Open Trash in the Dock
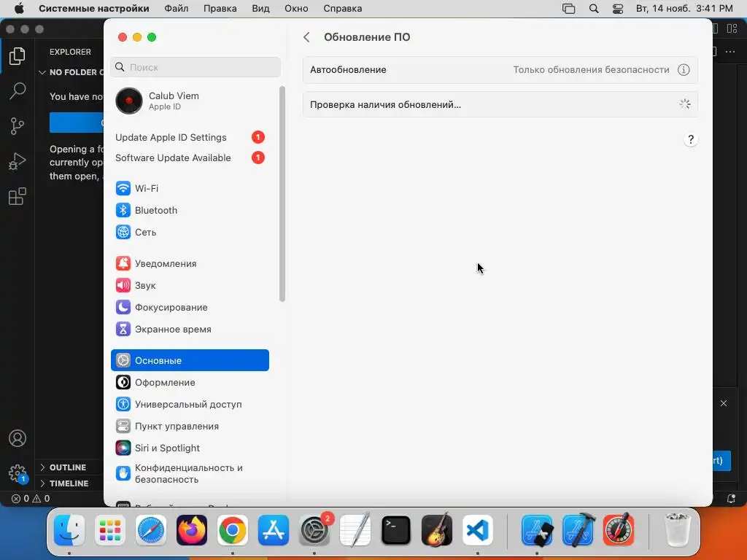This screenshot has width=747, height=560. tap(677, 530)
